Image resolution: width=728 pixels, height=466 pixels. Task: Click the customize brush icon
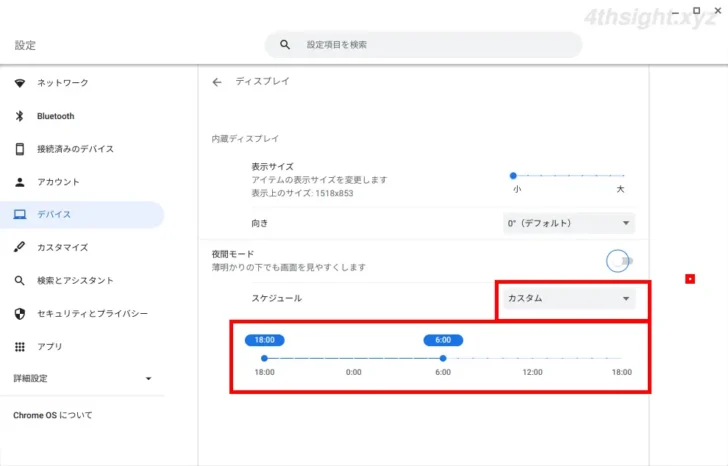click(x=20, y=247)
